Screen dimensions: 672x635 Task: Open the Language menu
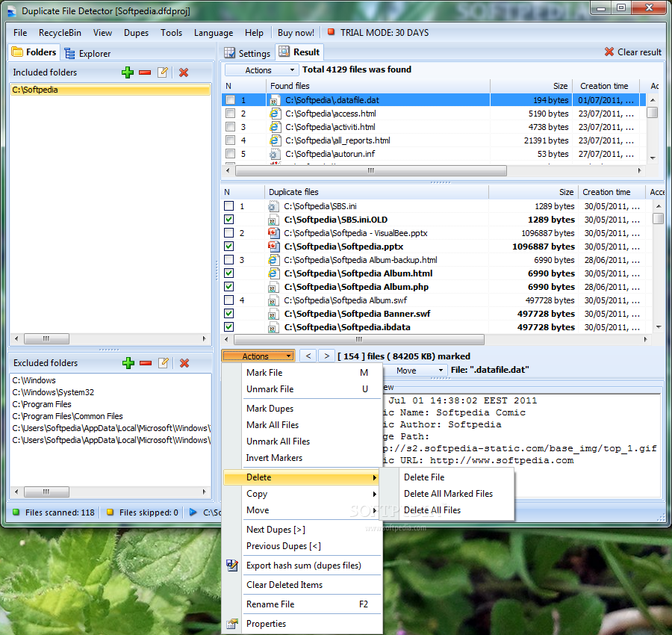pos(214,33)
